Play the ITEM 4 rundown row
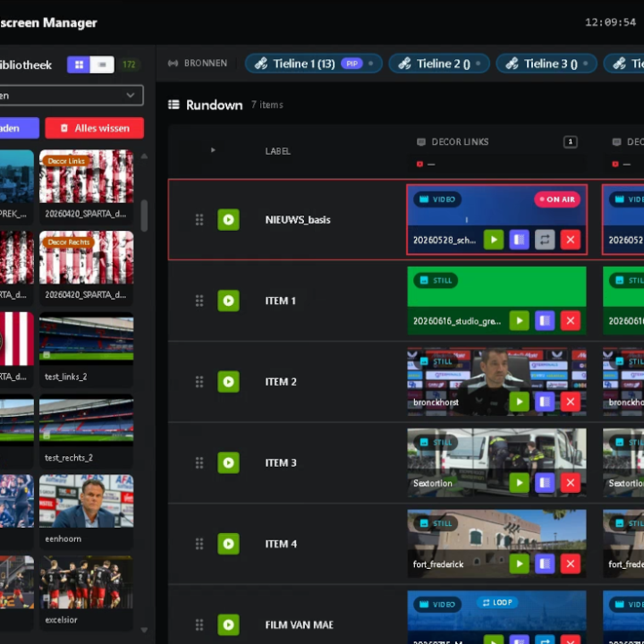The height and width of the screenshot is (644, 644). click(228, 544)
